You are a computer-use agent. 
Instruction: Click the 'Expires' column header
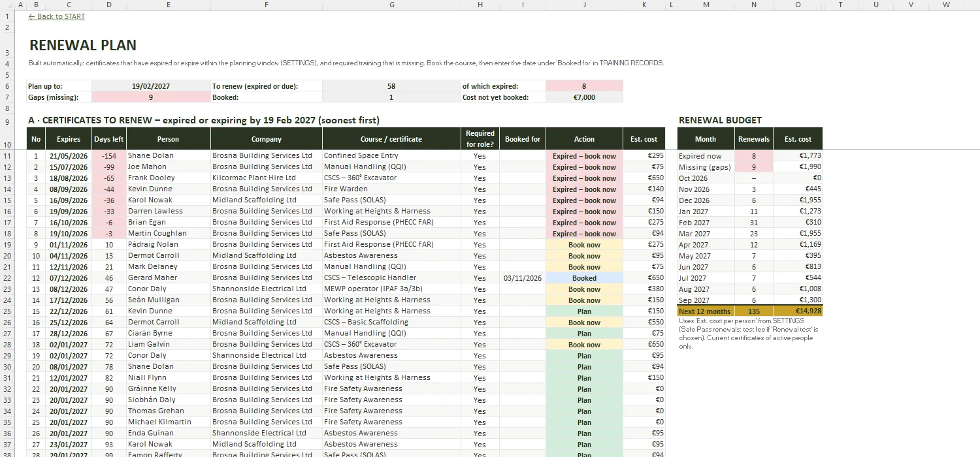69,139
